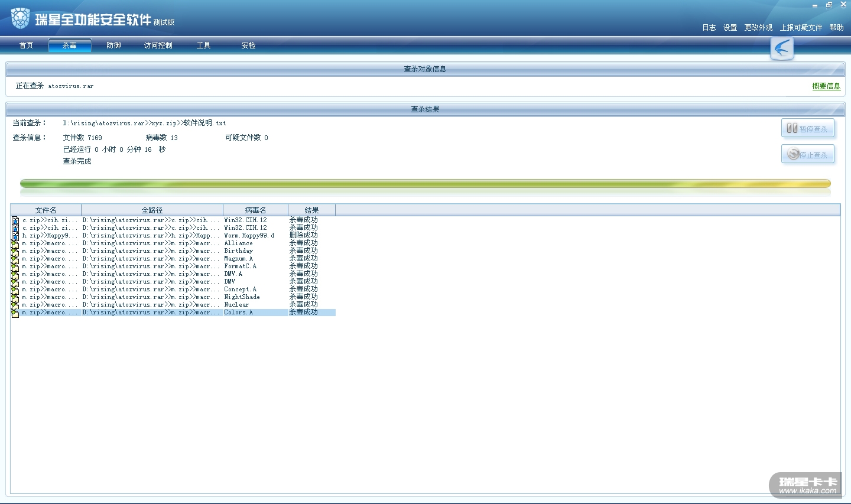Switch to the 杀毒 tab
The height and width of the screenshot is (504, 851).
pos(70,45)
